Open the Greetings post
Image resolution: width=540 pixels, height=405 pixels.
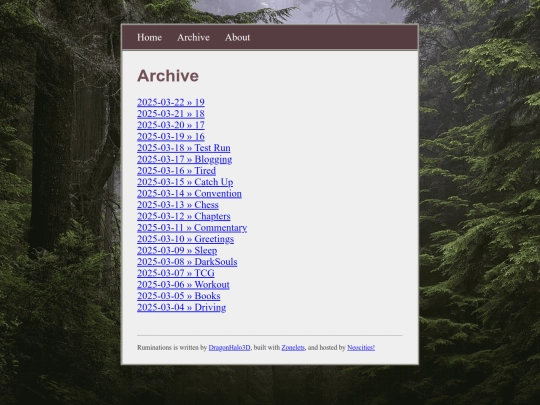pos(185,239)
